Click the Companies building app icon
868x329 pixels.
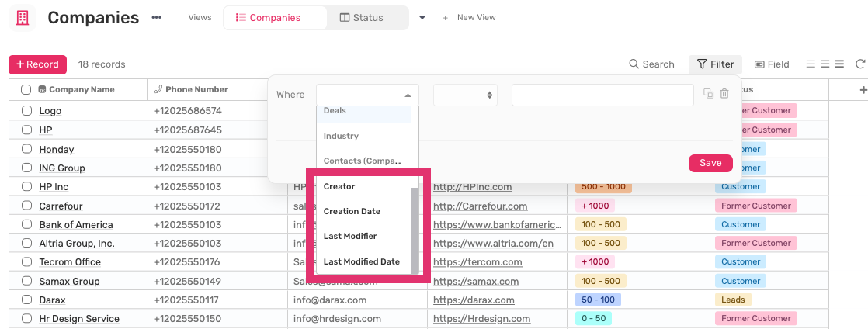(23, 18)
